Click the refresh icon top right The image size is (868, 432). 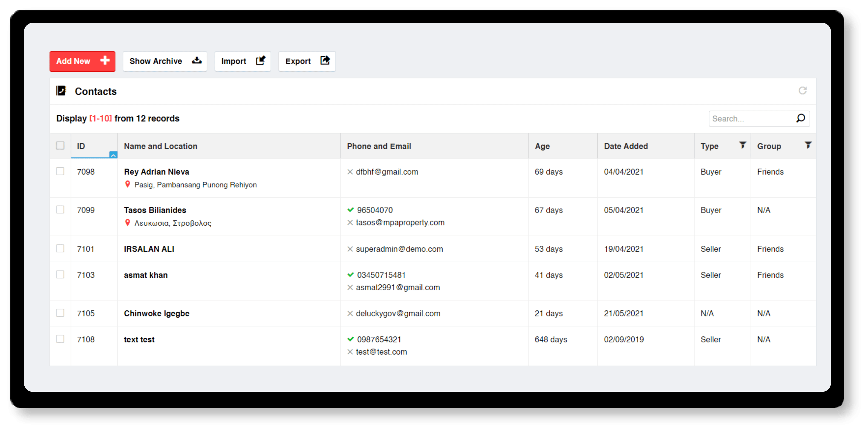[x=804, y=91]
